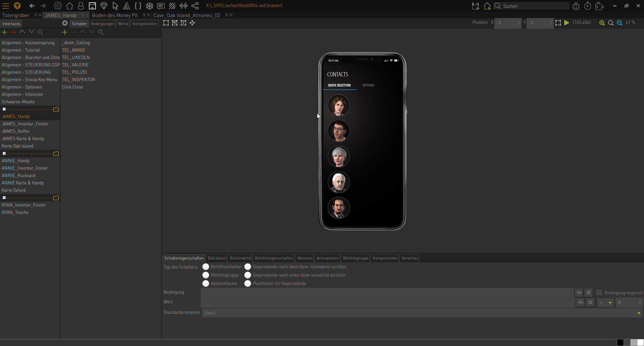Select the Befehlsgruppe radio button

[x=206, y=275]
